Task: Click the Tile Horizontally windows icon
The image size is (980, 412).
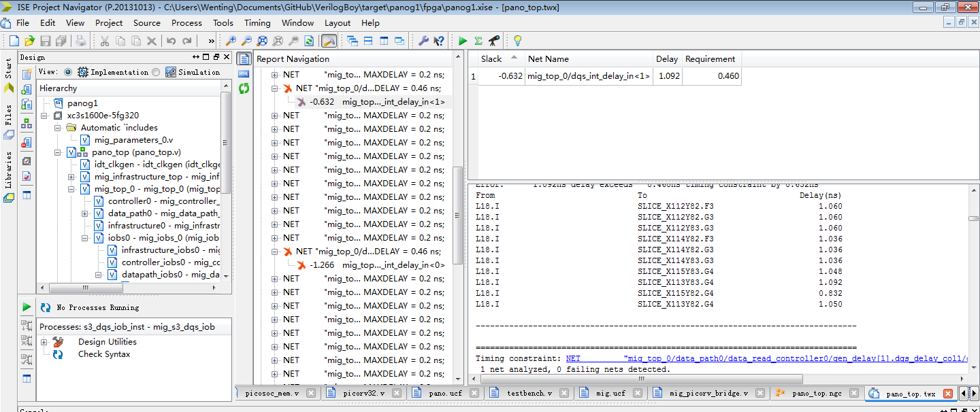Action: (368, 41)
